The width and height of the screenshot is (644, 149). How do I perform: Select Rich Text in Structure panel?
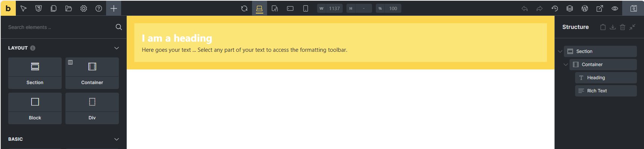tap(606, 91)
